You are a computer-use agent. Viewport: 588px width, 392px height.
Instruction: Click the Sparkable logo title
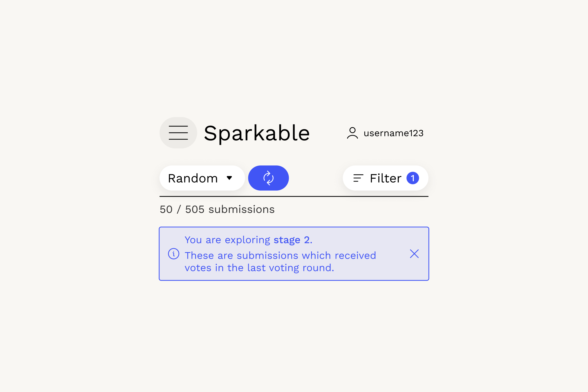[257, 133]
